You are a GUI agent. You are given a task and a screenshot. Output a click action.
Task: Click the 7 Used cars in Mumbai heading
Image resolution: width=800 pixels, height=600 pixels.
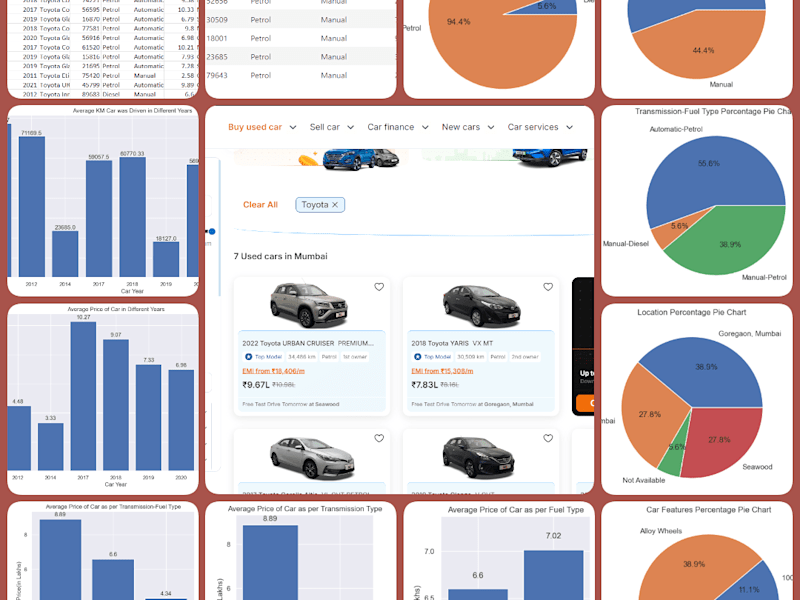[281, 256]
